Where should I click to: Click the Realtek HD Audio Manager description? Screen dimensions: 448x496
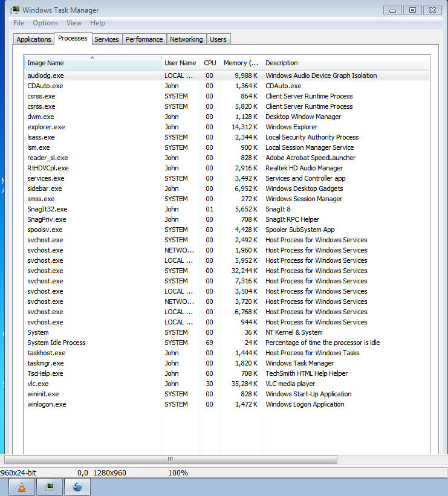(304, 168)
